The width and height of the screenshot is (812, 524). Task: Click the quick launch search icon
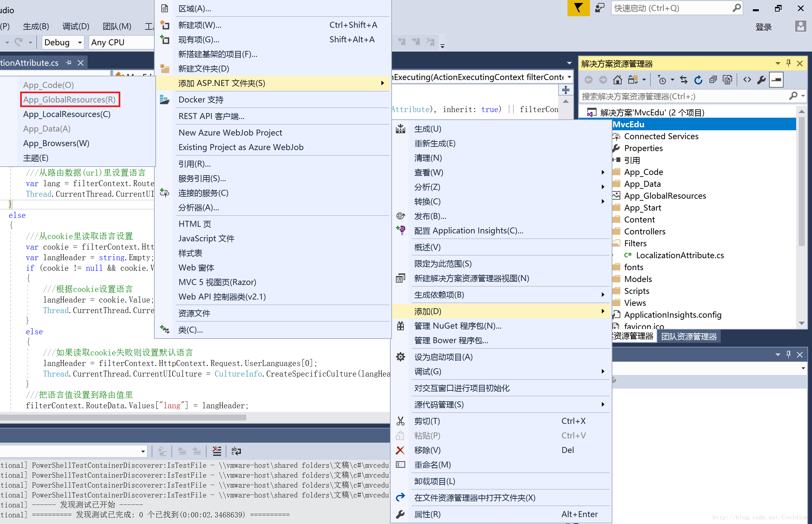[x=737, y=8]
